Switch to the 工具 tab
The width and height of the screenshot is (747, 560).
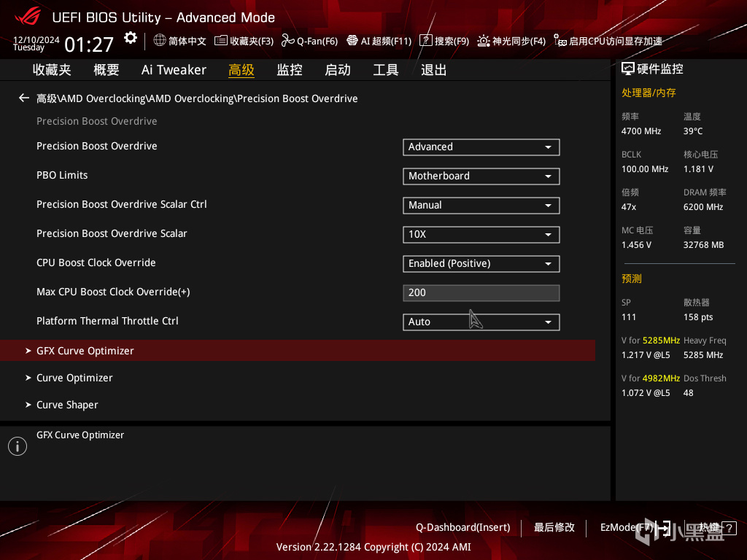[x=386, y=70]
